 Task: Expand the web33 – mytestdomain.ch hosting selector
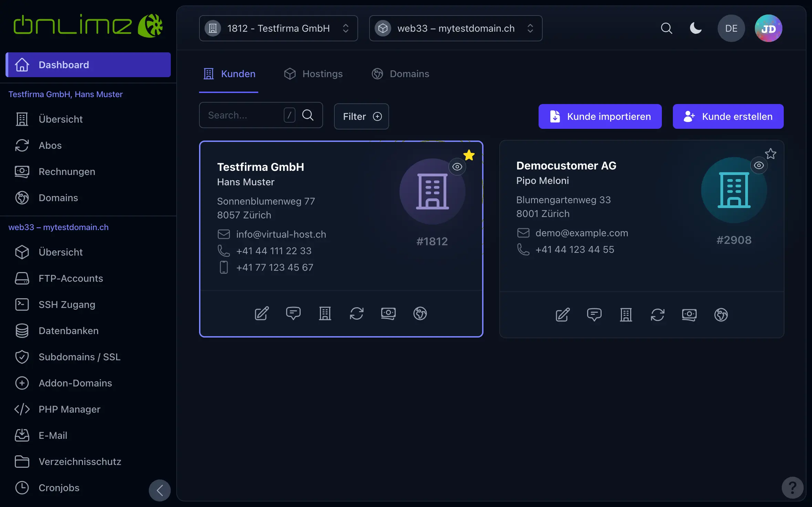(456, 28)
